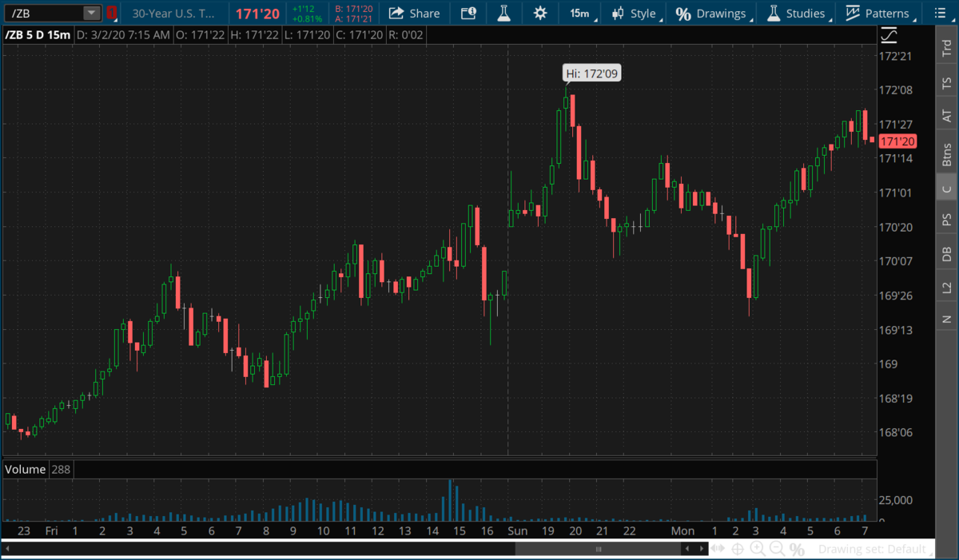Open chart settings gear icon
Viewport: 959px width, 560px height.
[x=540, y=13]
